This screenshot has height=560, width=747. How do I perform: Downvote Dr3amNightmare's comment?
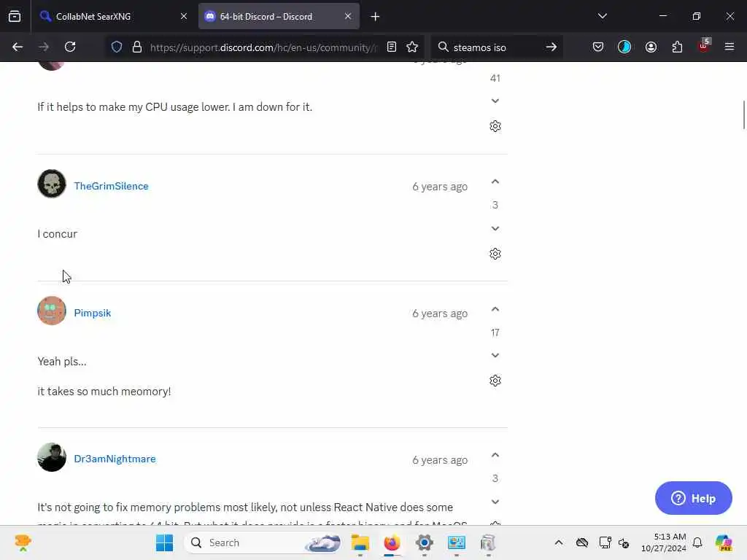(x=495, y=502)
